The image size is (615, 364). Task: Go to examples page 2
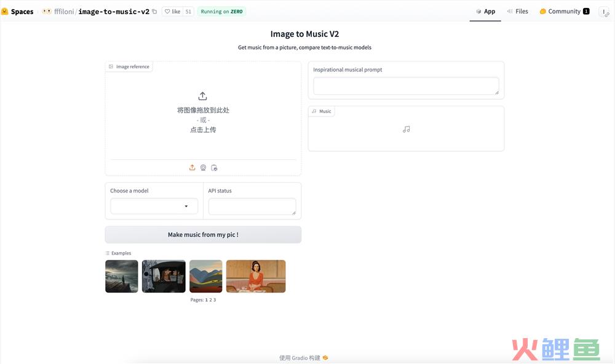tap(210, 300)
